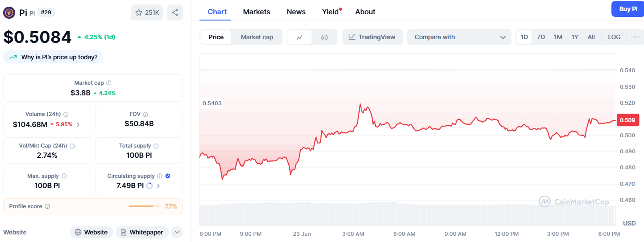
Task: Open the About tab
Action: coord(365,12)
